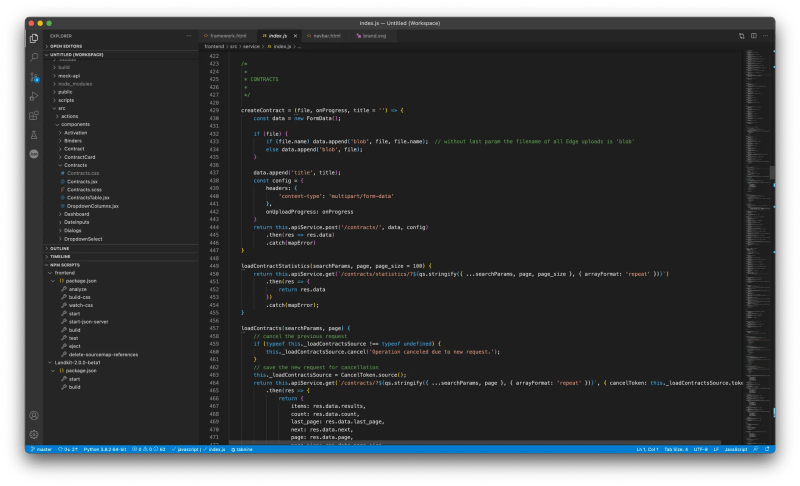Select the index.js editor tab
The image size is (800, 486).
[x=278, y=36]
